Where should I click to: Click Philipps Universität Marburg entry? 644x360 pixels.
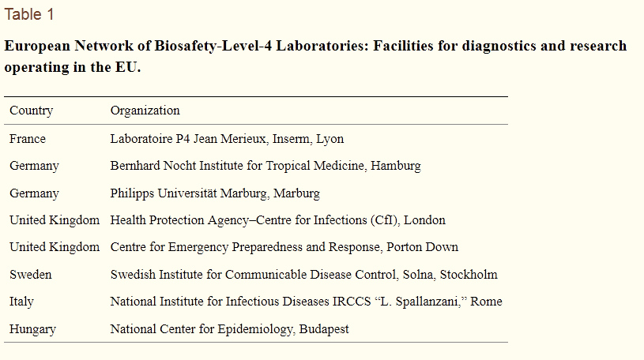click(x=215, y=193)
